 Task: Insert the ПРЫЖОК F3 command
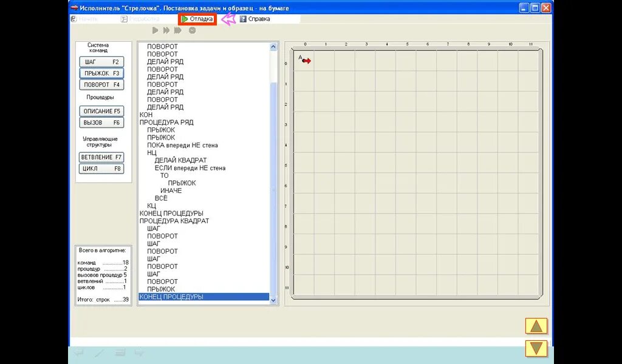click(x=101, y=73)
